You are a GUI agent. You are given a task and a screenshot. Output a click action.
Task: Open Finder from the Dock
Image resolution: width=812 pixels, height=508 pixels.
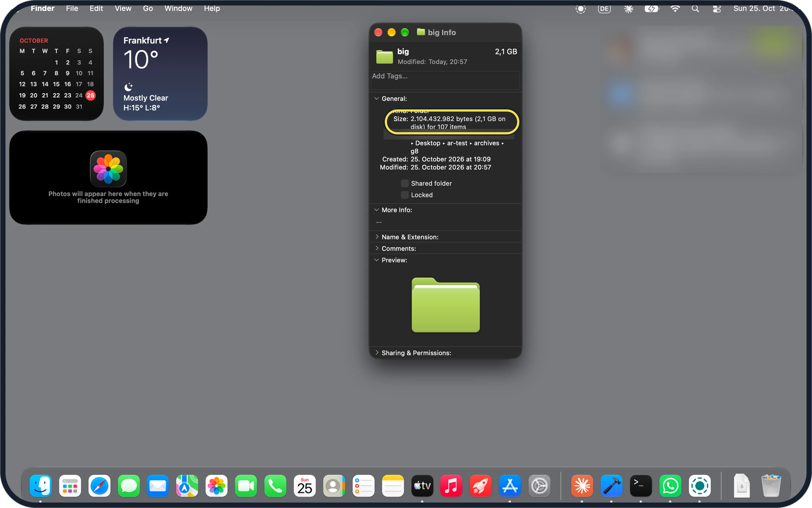(41, 486)
